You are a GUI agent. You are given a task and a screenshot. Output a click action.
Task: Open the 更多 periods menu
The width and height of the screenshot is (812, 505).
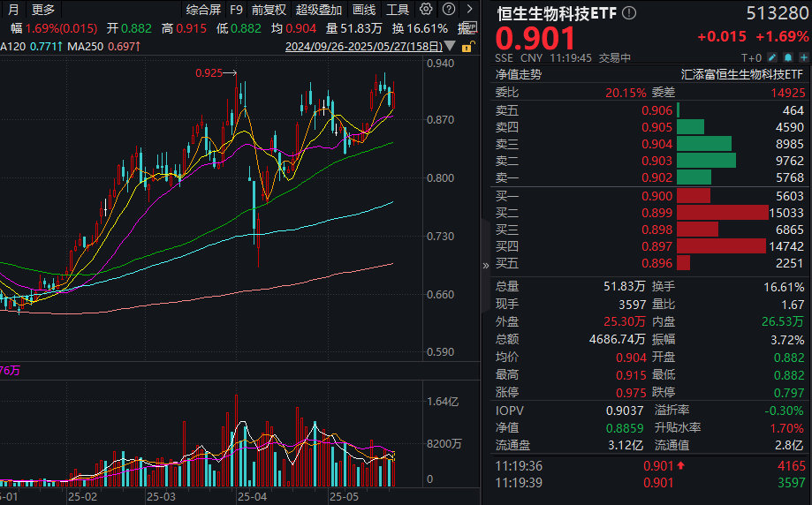[42, 10]
